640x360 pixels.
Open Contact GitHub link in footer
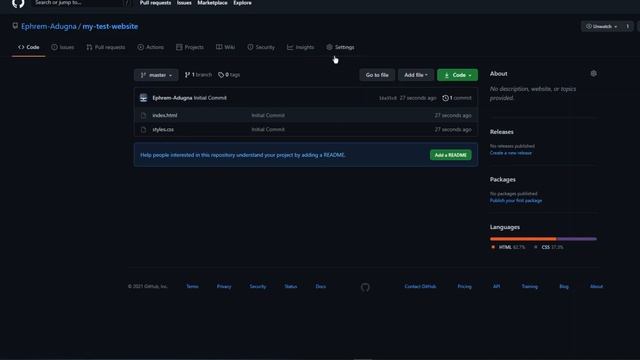(420, 287)
